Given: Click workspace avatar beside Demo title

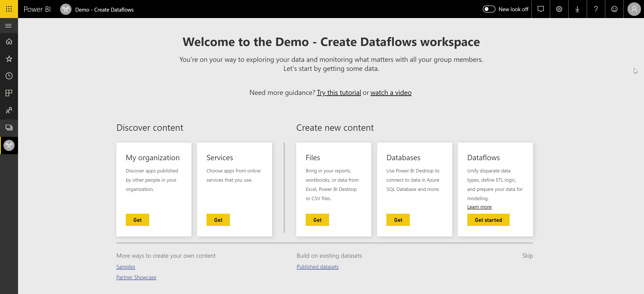Looking at the screenshot, I should pyautogui.click(x=66, y=9).
